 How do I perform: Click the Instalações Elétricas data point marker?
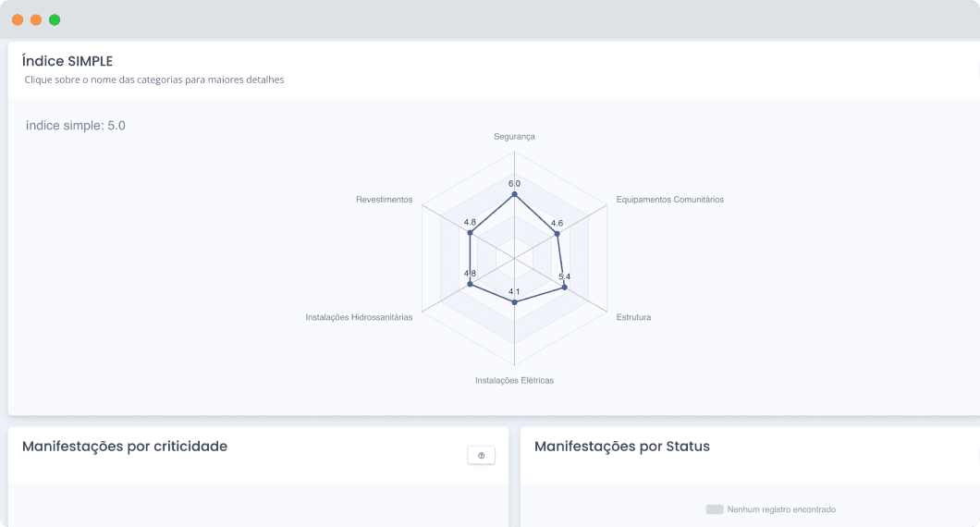[514, 302]
